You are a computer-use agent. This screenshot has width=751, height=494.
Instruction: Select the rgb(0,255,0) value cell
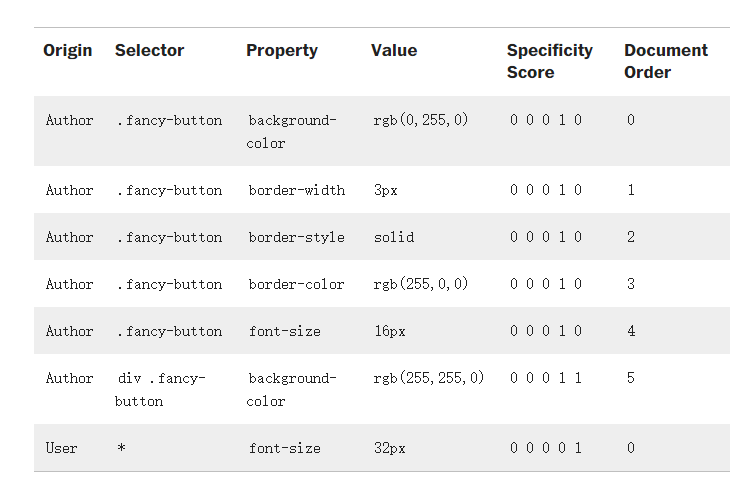(x=420, y=120)
